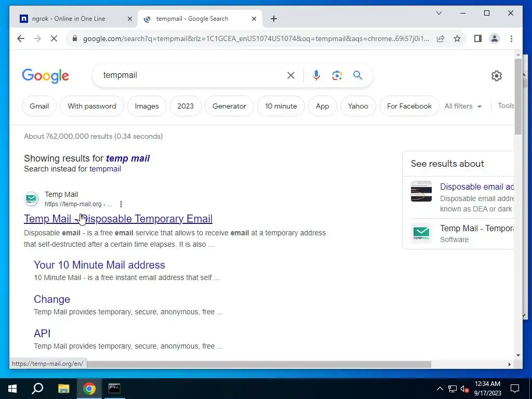Open the muted volume tray icon

[464, 389]
